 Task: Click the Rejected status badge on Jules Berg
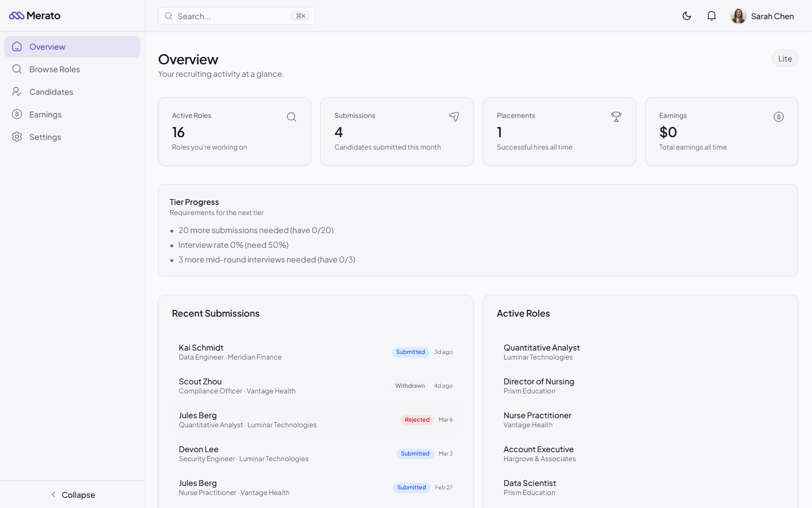click(417, 419)
